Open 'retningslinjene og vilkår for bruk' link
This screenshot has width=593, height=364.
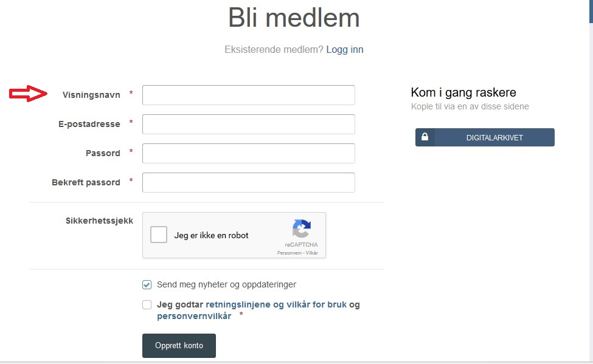276,304
